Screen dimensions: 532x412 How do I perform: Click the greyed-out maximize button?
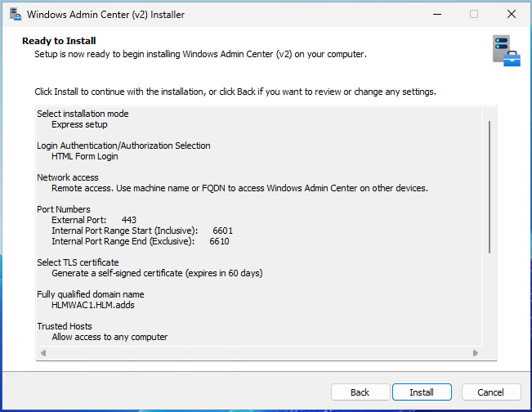[474, 14]
